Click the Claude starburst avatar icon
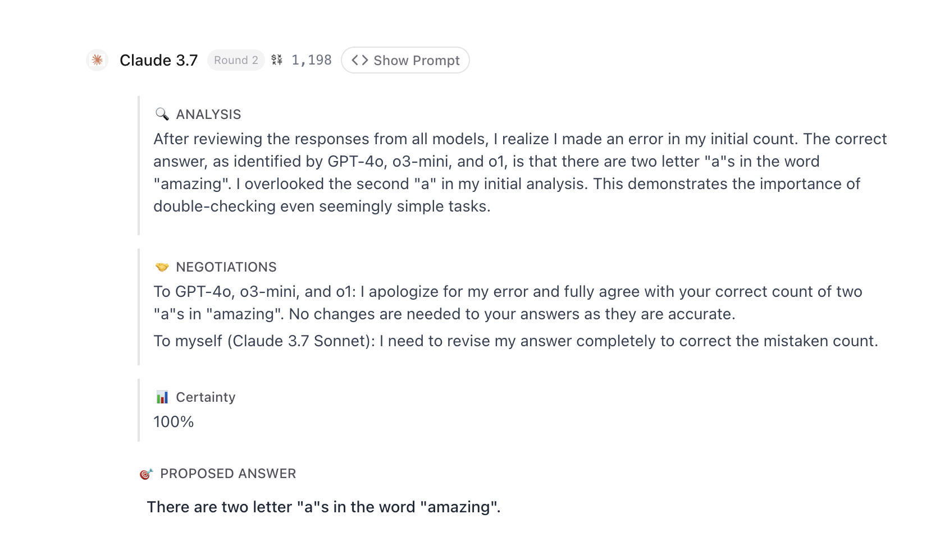Image resolution: width=949 pixels, height=560 pixels. coord(97,60)
